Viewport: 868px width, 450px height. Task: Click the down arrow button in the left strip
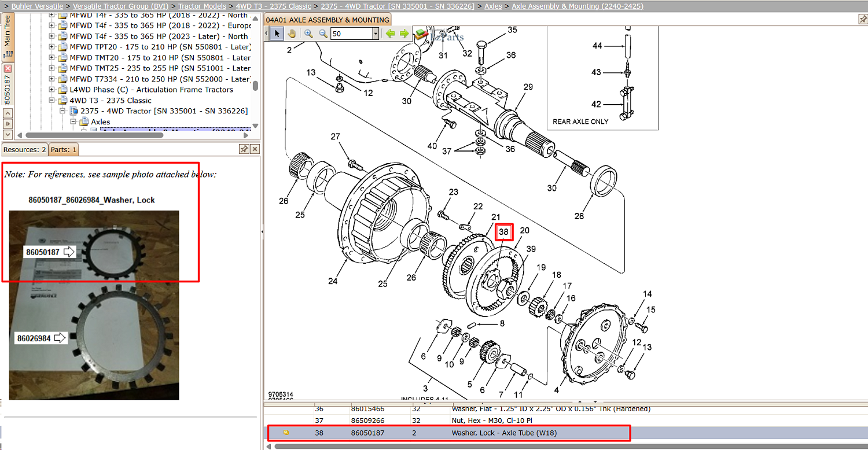(x=8, y=134)
